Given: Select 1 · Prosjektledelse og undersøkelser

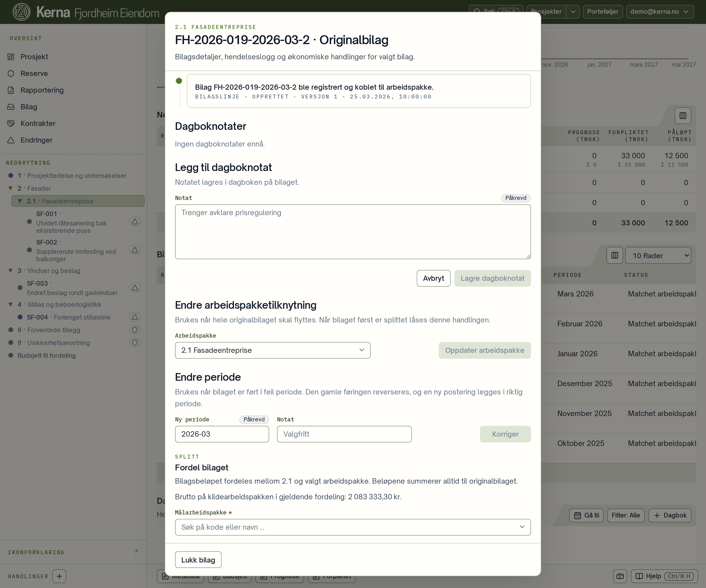Looking at the screenshot, I should tap(72, 176).
